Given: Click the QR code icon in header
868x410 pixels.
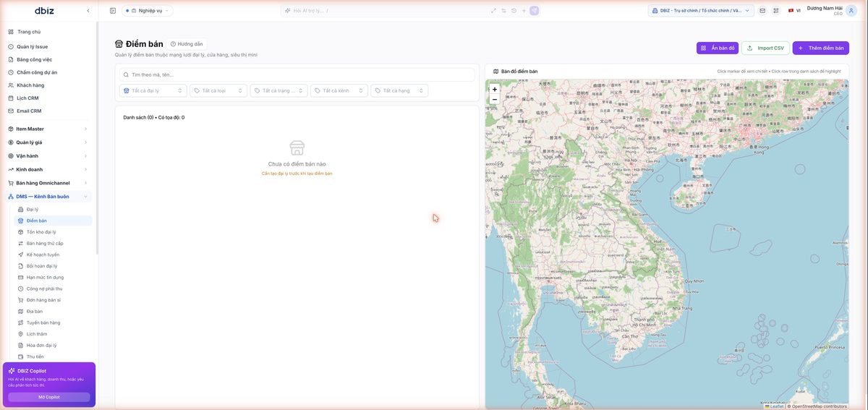Looking at the screenshot, I should coord(776,11).
